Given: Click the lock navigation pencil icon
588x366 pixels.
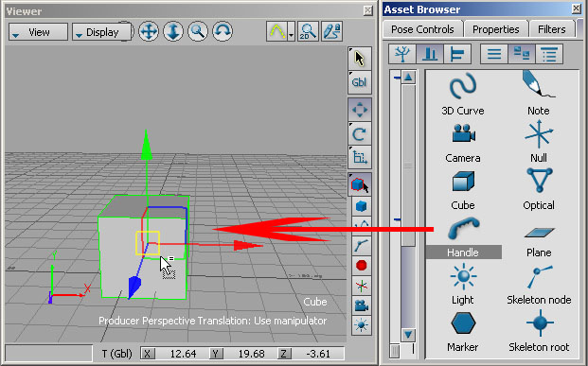Looking at the screenshot, I should pyautogui.click(x=331, y=31).
